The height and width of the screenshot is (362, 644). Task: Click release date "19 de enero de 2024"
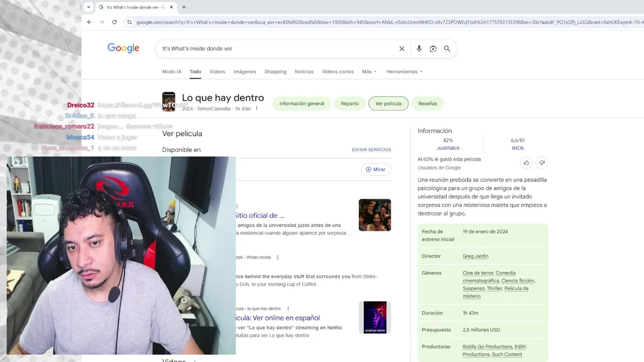(485, 232)
